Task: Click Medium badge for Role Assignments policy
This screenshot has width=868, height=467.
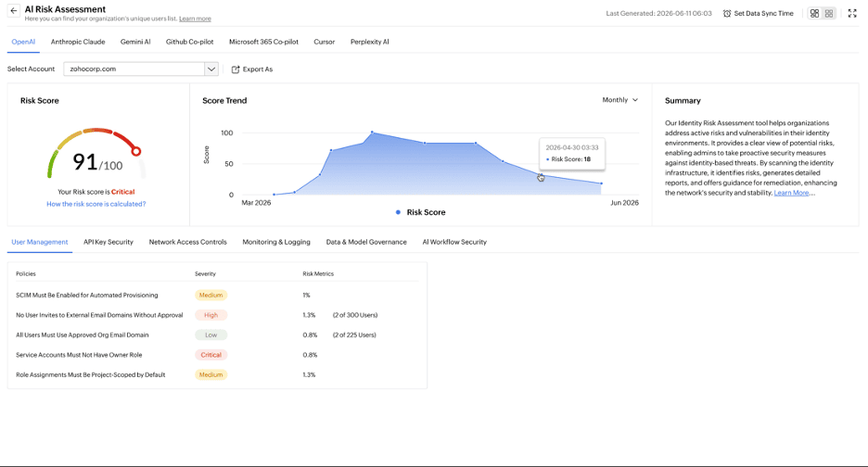Action: (211, 375)
